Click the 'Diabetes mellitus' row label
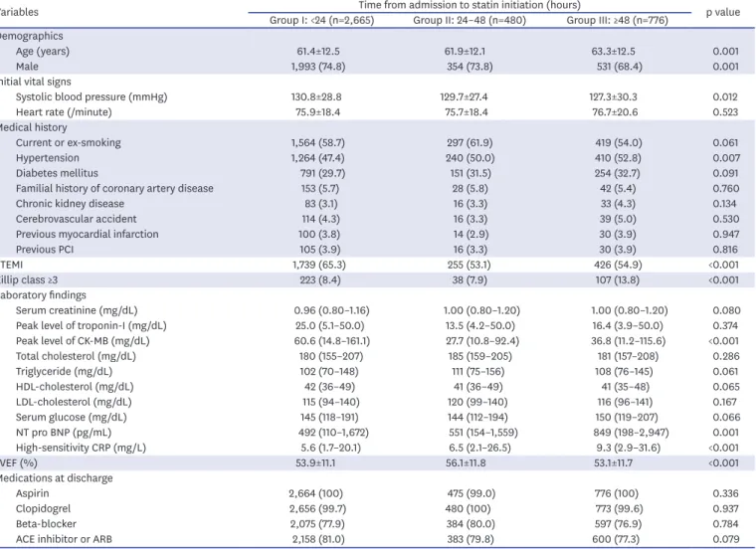The height and width of the screenshot is (549, 756). [x=57, y=173]
